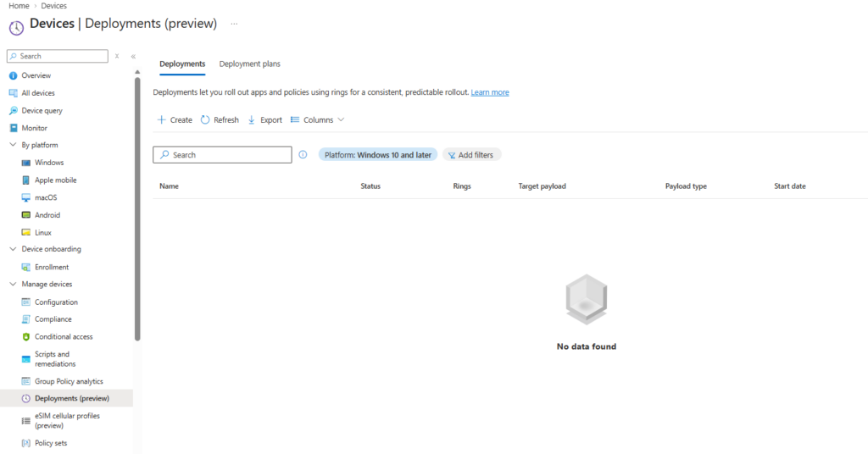The width and height of the screenshot is (868, 454).
Task: Click the Linux icon
Action: 26,232
